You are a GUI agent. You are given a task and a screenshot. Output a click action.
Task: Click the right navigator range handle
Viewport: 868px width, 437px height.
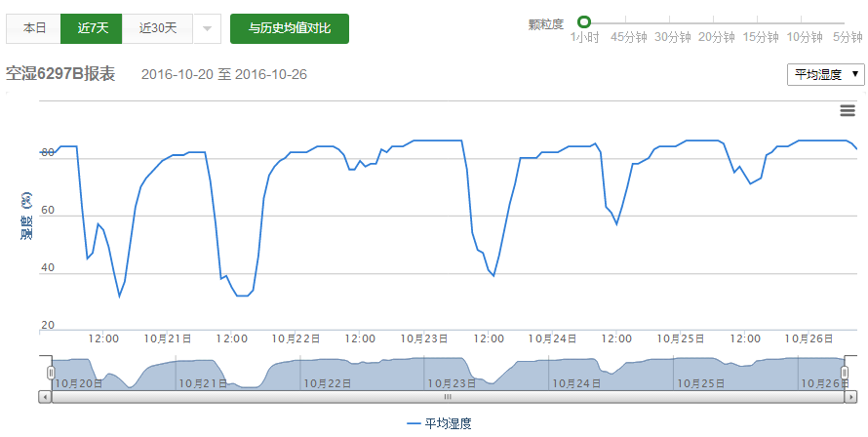845,373
